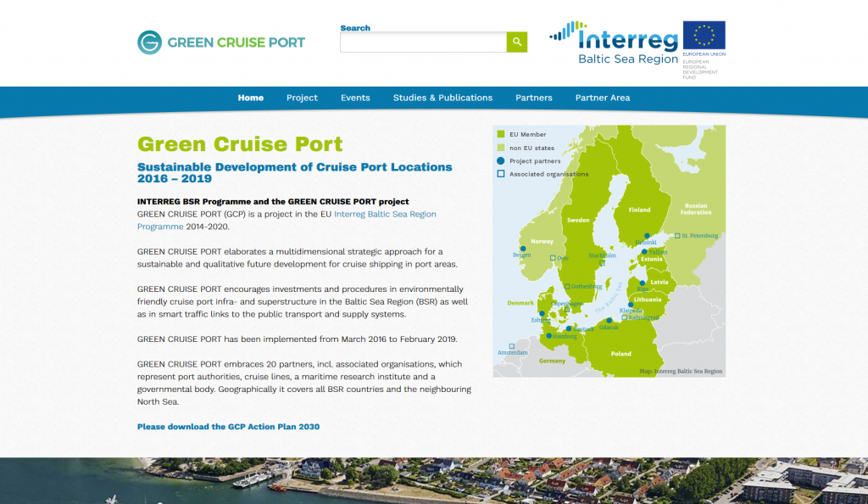Screen dimensions: 868x504
Task: Click the Rostock partner dot on map
Action: click(569, 328)
